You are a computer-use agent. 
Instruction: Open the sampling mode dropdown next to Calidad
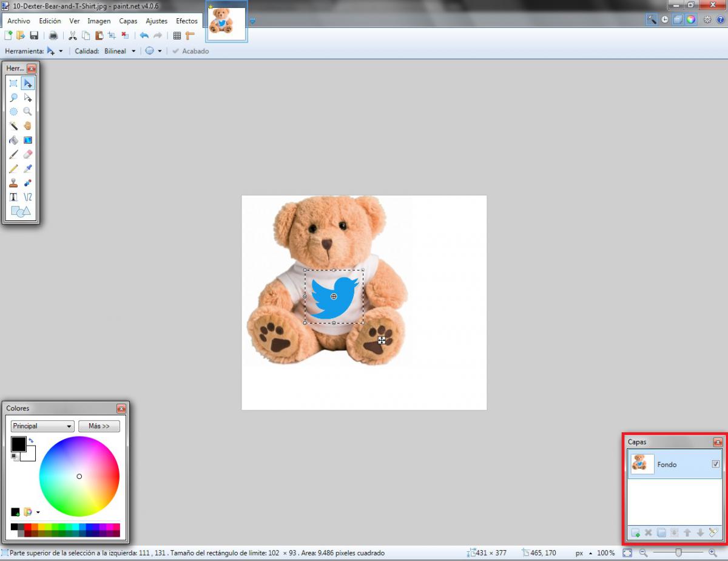[x=153, y=51]
